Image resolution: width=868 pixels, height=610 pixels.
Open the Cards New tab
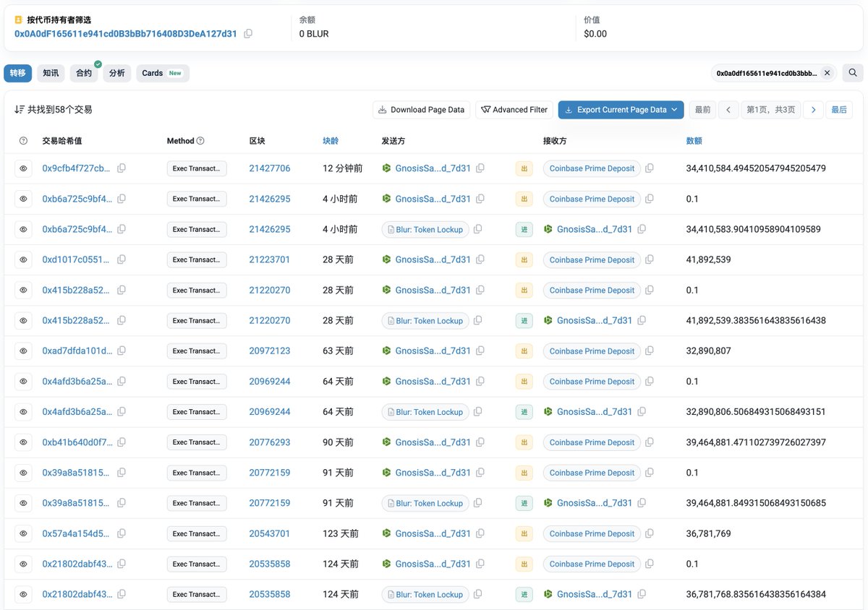(x=163, y=73)
